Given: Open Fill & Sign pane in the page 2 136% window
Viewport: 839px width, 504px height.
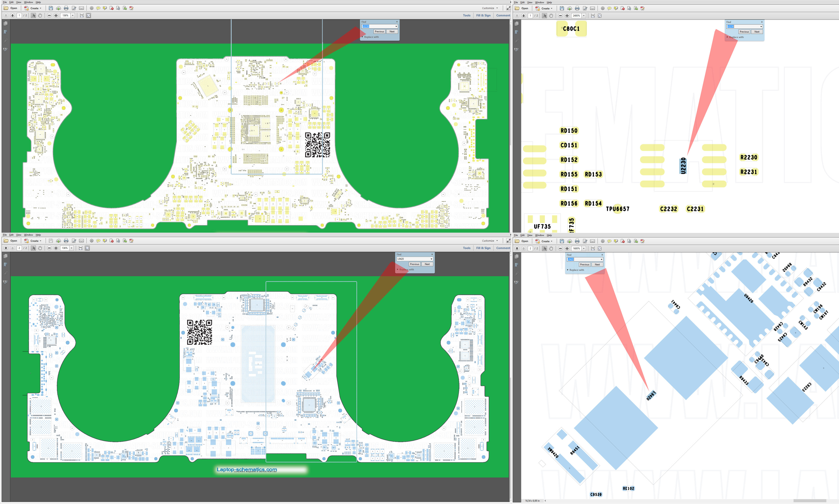Looking at the screenshot, I should pos(483,248).
